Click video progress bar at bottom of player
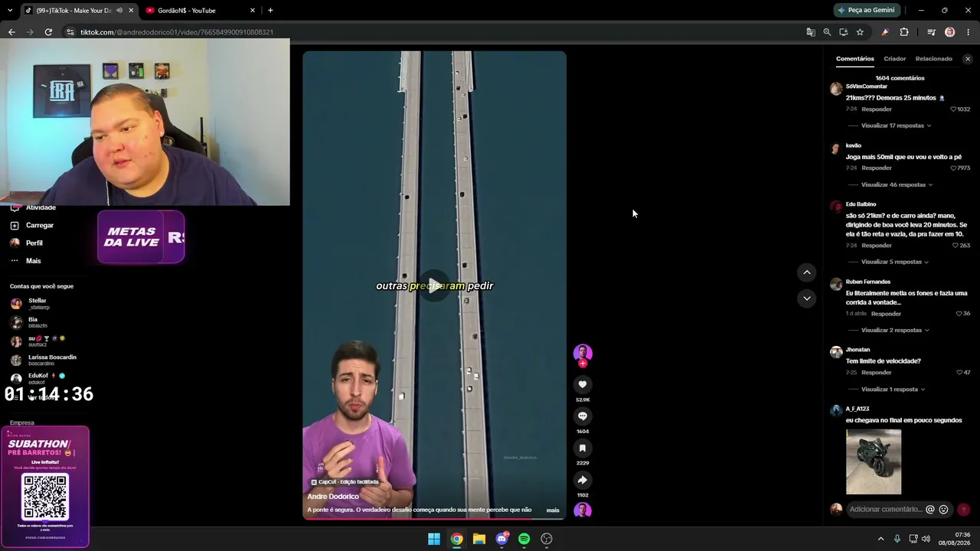Screen dimensions: 980x551 coord(434,519)
